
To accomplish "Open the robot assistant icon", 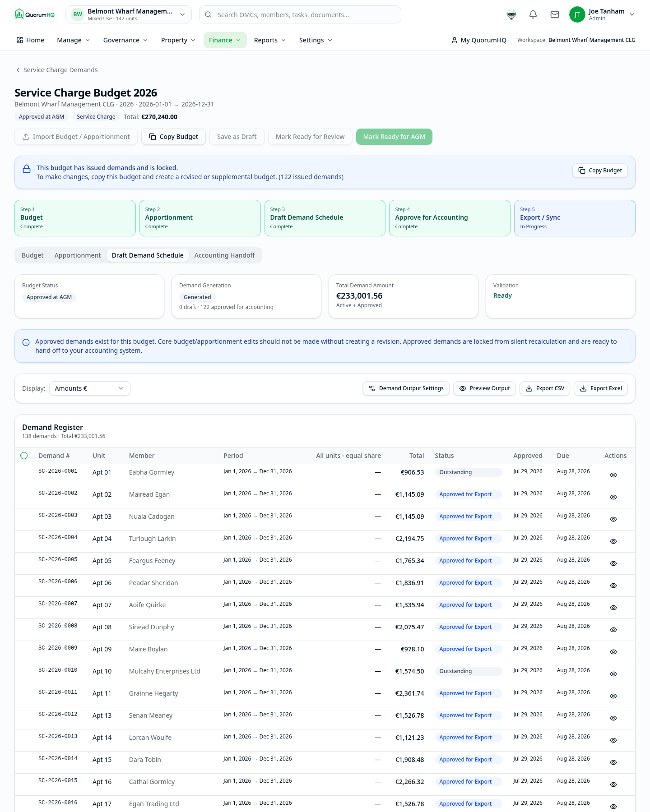I will pyautogui.click(x=511, y=14).
